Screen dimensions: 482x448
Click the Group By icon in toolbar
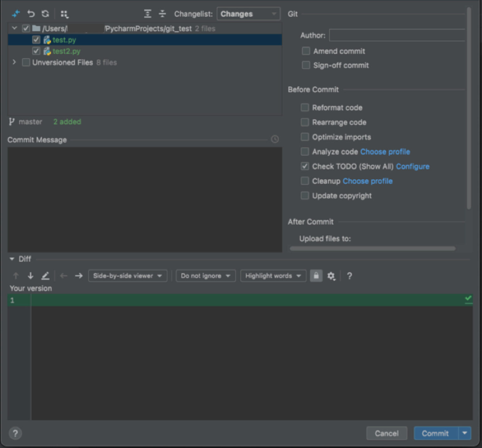64,14
